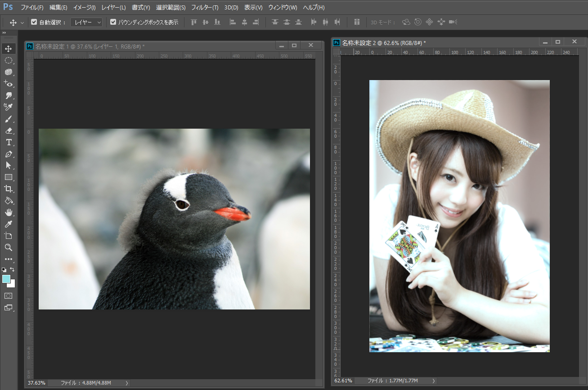The image size is (588, 390).
Task: Select the Red Eye tool
Action: (x=9, y=84)
